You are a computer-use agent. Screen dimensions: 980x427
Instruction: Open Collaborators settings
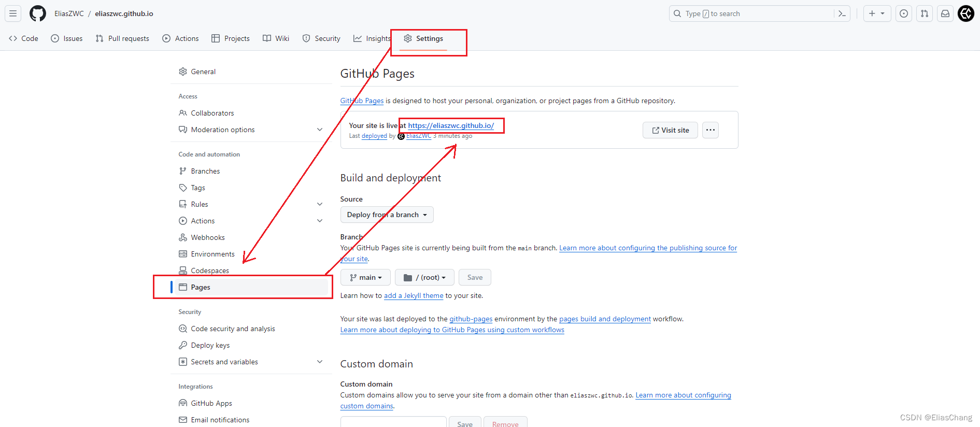[251, 113]
